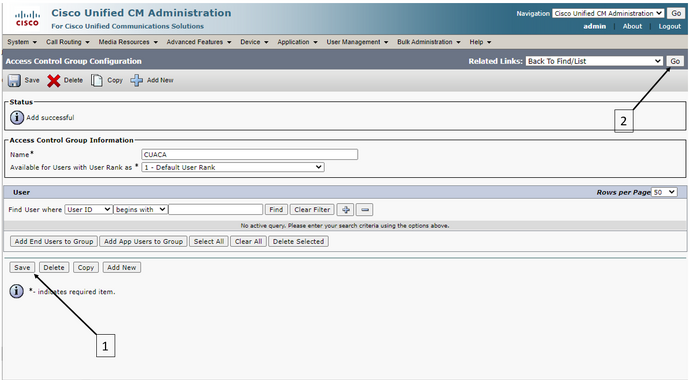Expand the Related Links dropdown

pos(595,61)
